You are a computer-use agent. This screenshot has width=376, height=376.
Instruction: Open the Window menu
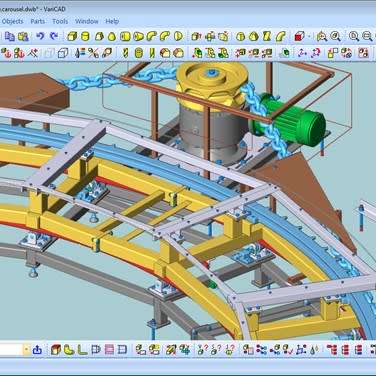click(x=86, y=21)
